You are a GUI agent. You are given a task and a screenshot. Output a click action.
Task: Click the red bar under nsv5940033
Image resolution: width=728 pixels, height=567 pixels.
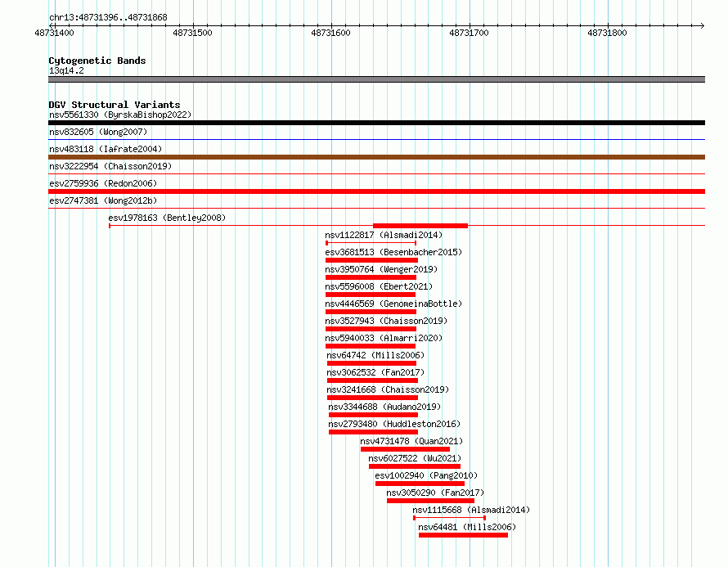(x=371, y=346)
